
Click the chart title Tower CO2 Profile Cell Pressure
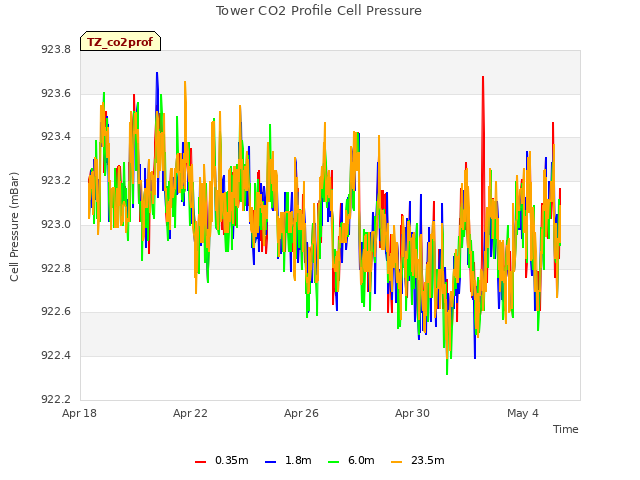[x=318, y=11]
